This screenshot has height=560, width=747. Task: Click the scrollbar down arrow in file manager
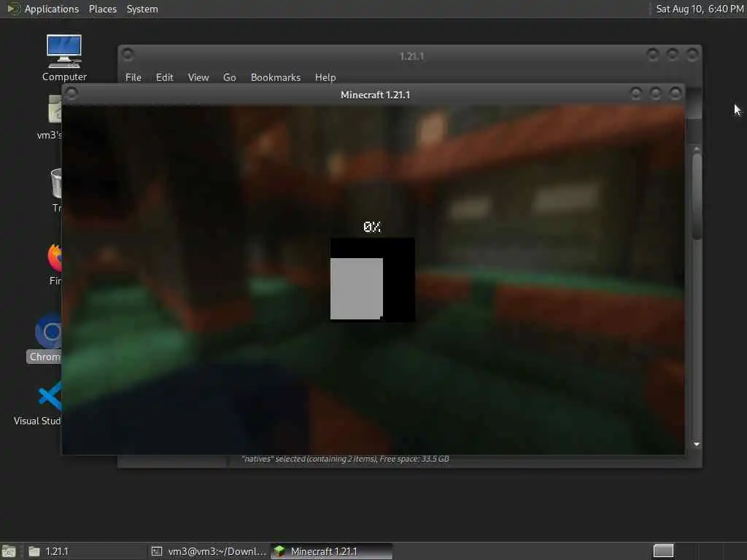[x=697, y=444]
